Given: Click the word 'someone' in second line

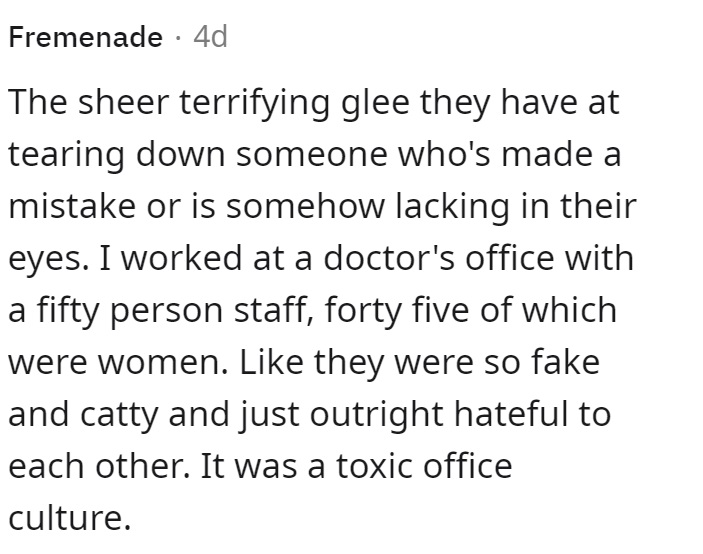Looking at the screenshot, I should pos(312,155).
